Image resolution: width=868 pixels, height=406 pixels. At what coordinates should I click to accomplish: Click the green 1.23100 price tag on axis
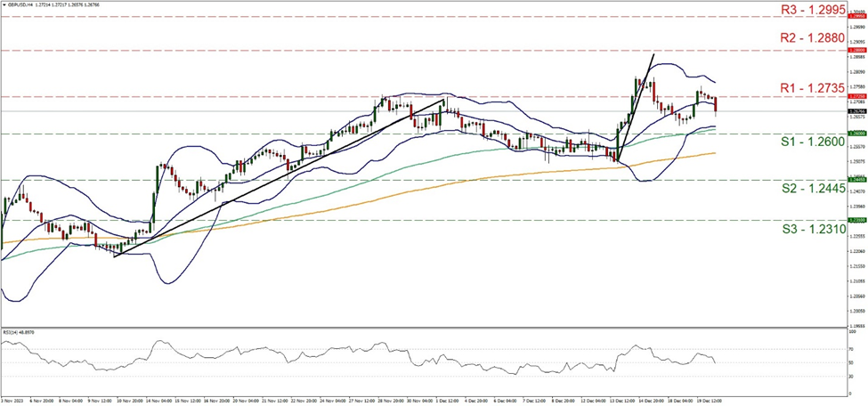coord(857,220)
